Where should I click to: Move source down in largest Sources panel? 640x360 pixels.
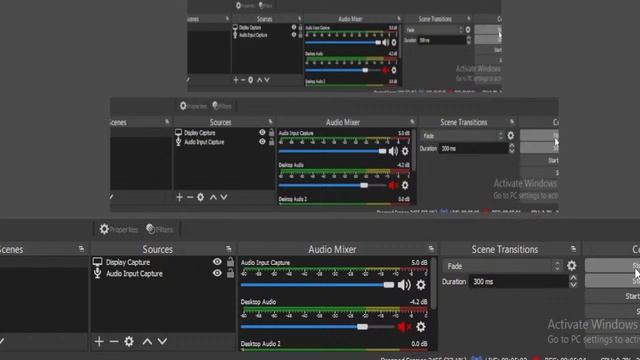pos(162,341)
